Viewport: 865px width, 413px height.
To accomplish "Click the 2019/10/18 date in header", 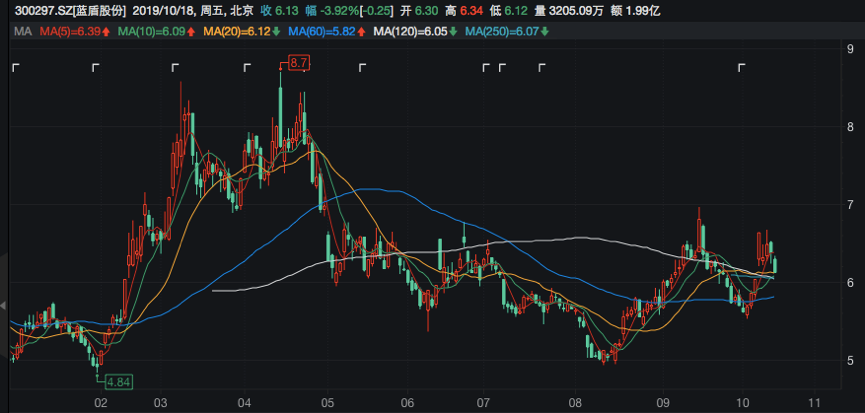I will point(165,12).
